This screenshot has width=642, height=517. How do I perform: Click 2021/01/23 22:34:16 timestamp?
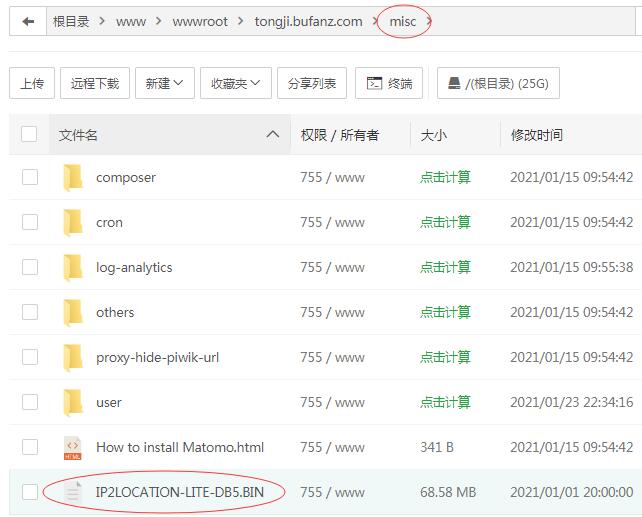coord(572,402)
